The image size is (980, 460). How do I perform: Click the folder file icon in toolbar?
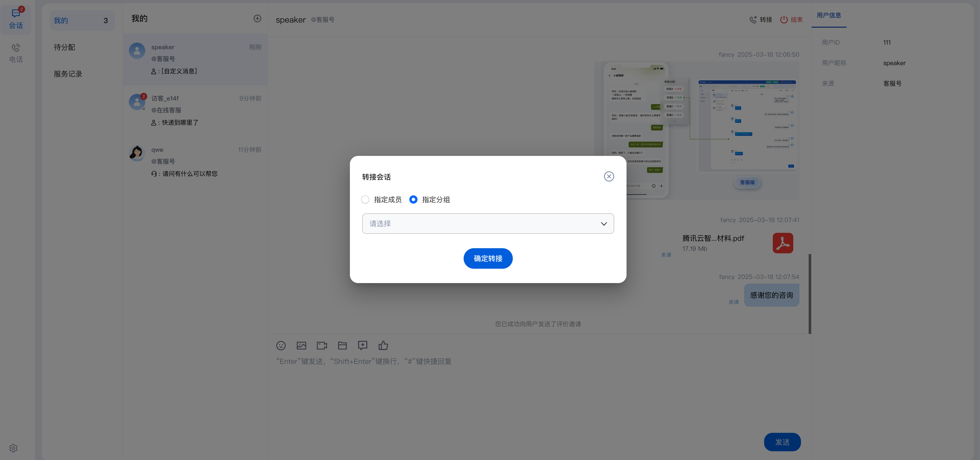pyautogui.click(x=342, y=345)
